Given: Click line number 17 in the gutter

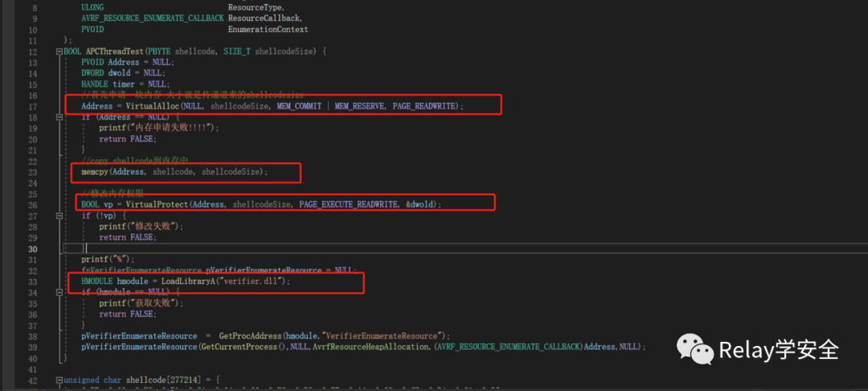Looking at the screenshot, I should point(32,105).
